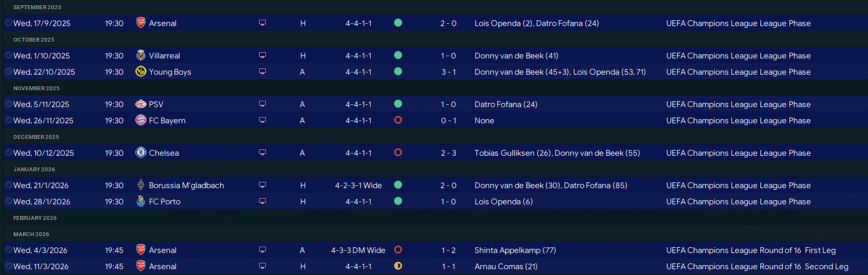Click green win indicator on Villarreal match
Viewport: 868px width, 275px height.
pyautogui.click(x=397, y=56)
